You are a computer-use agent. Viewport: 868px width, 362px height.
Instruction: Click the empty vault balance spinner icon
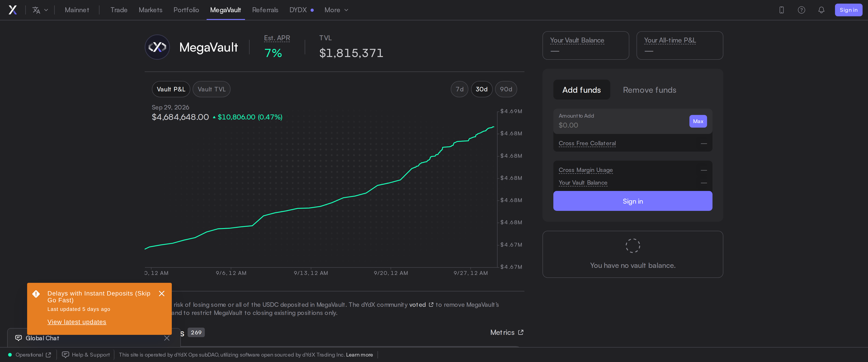coord(633,246)
